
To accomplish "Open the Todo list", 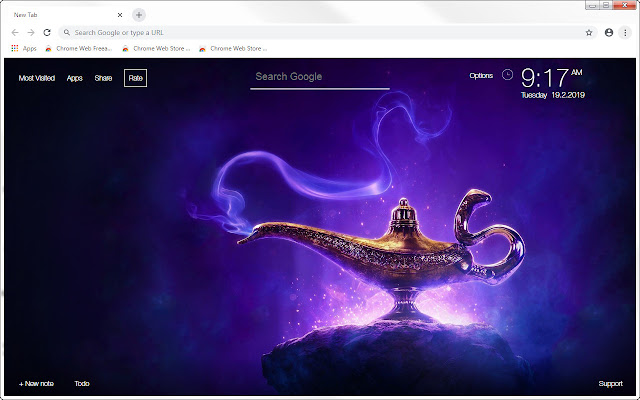I will (x=82, y=383).
